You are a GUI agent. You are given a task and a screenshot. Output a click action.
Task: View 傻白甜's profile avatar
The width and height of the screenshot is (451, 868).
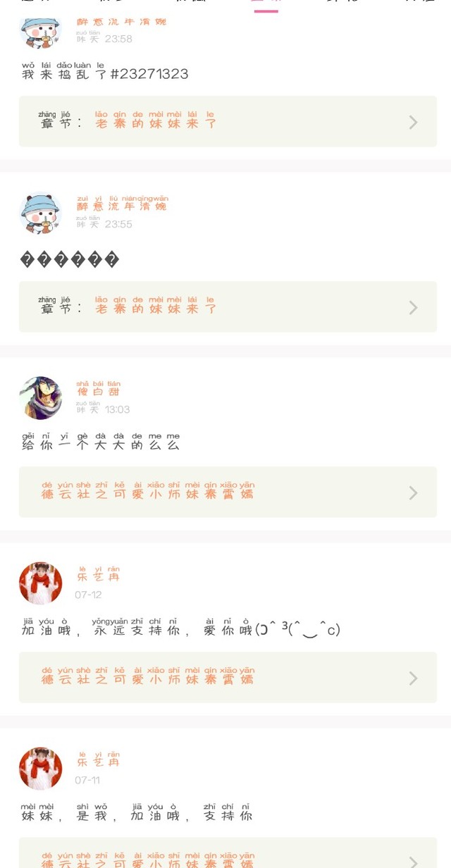tap(41, 398)
